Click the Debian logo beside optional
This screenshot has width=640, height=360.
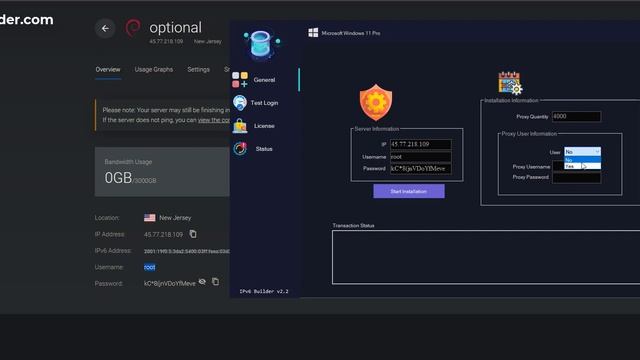(133, 28)
